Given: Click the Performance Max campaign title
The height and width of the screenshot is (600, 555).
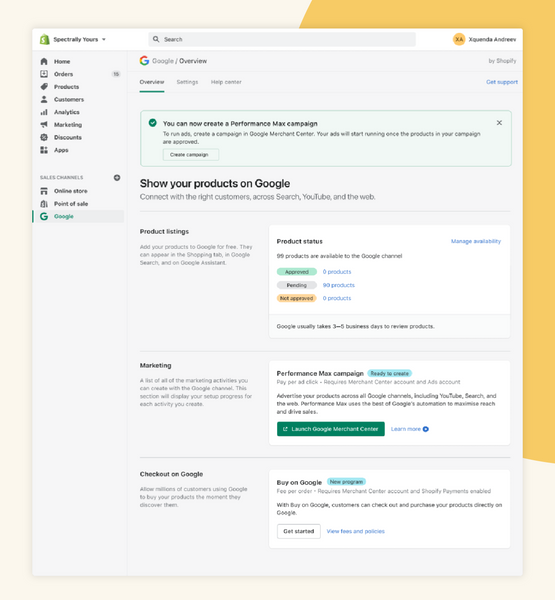Looking at the screenshot, I should [x=320, y=373].
